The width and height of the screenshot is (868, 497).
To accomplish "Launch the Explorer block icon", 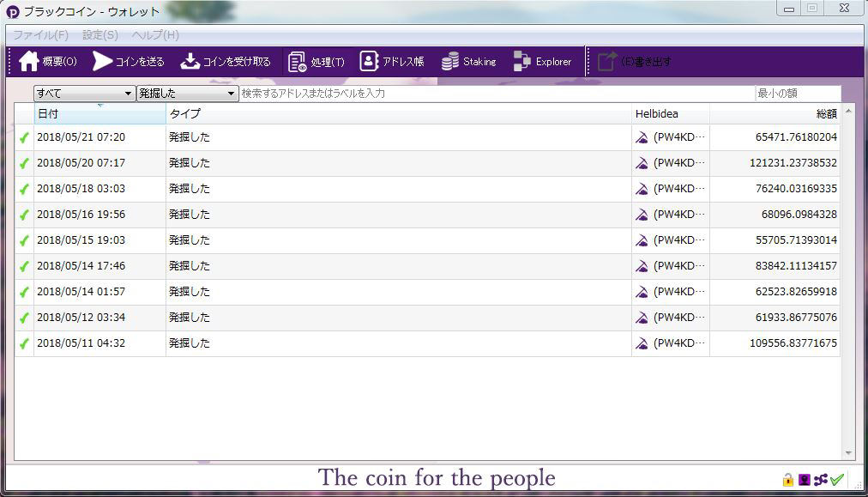I will tap(521, 62).
